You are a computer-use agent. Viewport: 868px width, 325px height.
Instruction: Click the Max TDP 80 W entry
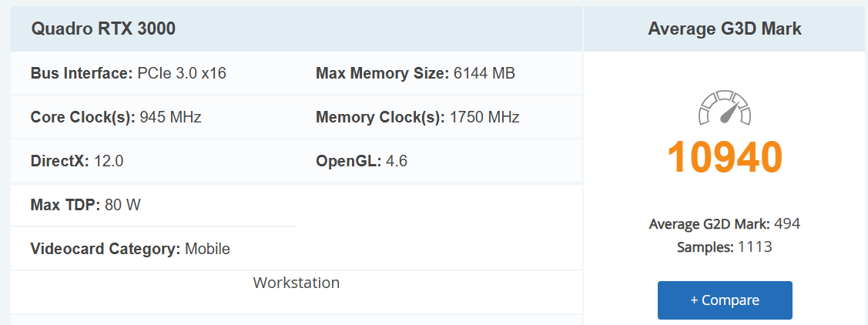85,205
